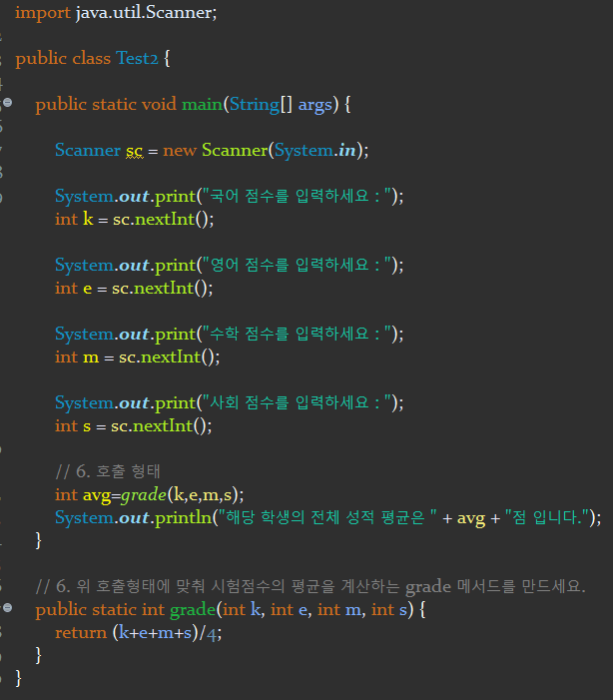Image resolution: width=613 pixels, height=700 pixels.
Task: Click the System.in argument
Action: point(315,150)
